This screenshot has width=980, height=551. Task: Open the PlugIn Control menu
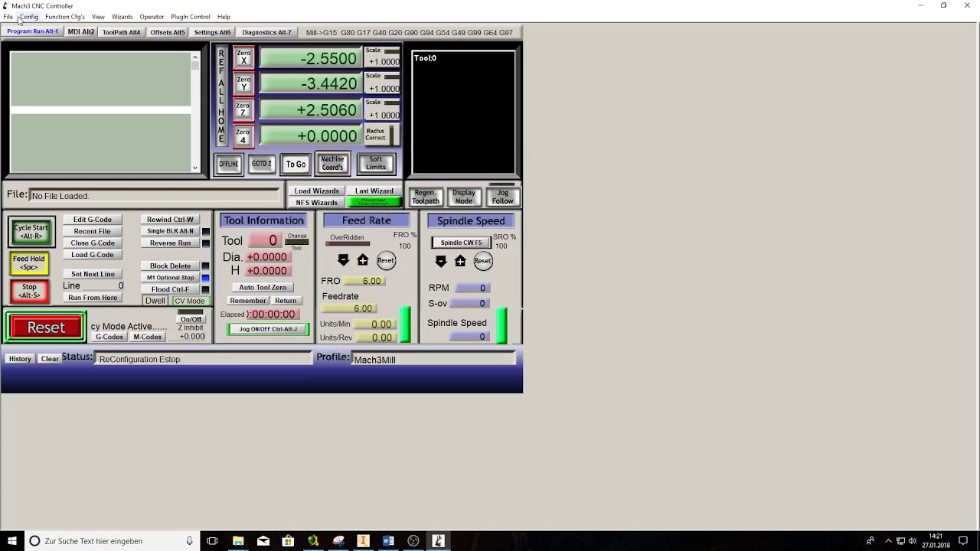191,17
